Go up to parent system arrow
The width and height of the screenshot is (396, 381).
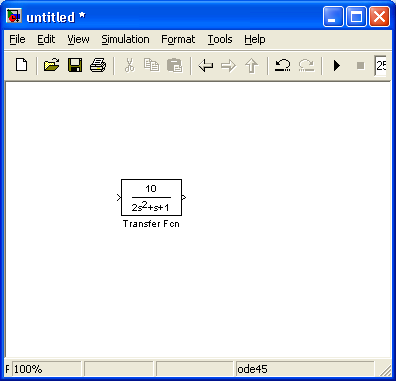tap(252, 65)
